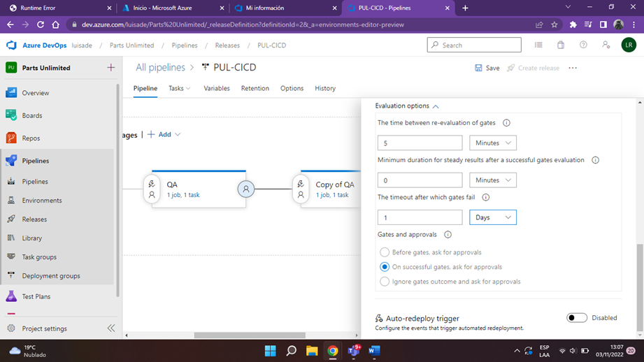Viewport: 644px width, 362px height.
Task: Open Deployment groups in the sidebar
Action: coord(51,276)
